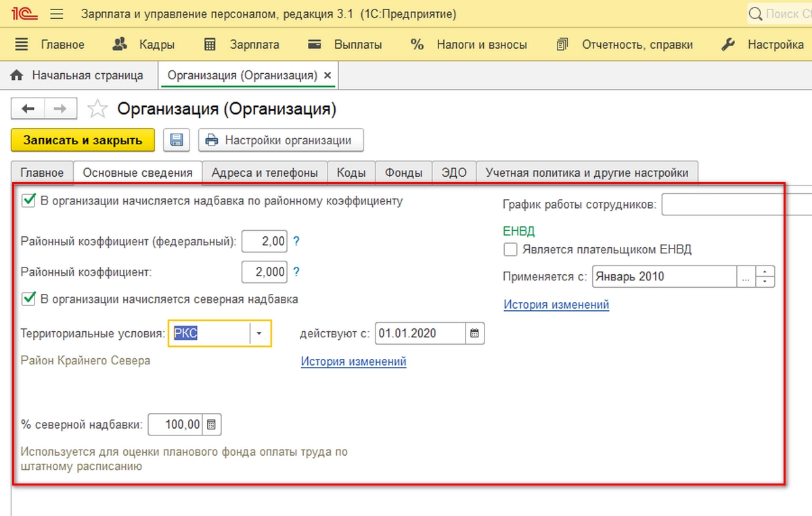The width and height of the screenshot is (812, 516).
Task: Switch to the ЭДО tab
Action: point(454,173)
